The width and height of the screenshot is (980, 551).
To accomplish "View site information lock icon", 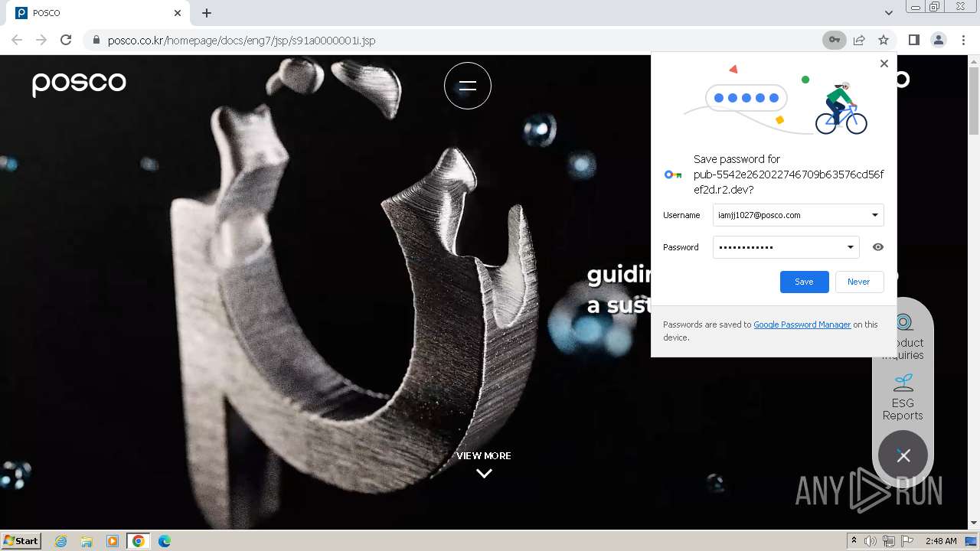I will click(x=96, y=40).
